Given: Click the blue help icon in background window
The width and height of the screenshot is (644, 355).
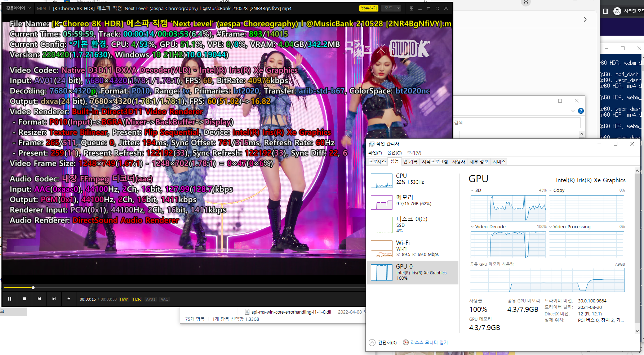Looking at the screenshot, I should pyautogui.click(x=581, y=111).
